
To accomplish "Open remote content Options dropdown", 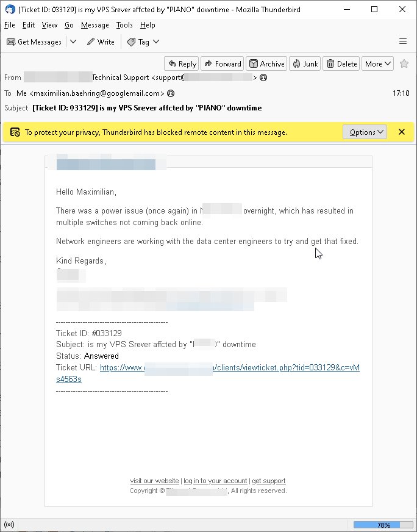I will [365, 132].
